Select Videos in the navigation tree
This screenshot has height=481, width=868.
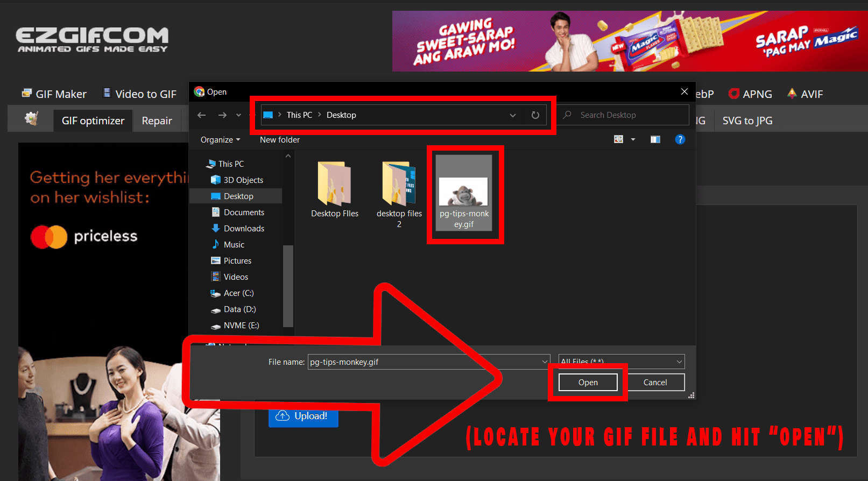click(229, 277)
